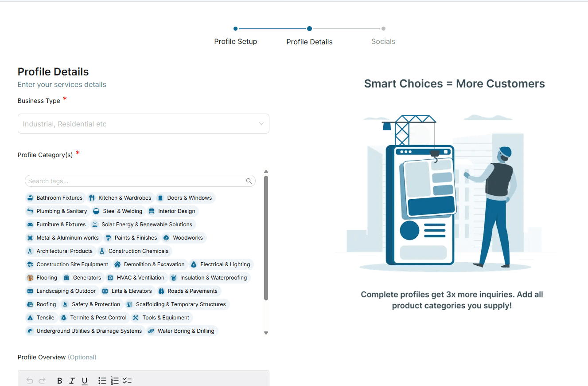Select the Termite & Pest Control tag
This screenshot has height=386, width=588.
(94, 318)
